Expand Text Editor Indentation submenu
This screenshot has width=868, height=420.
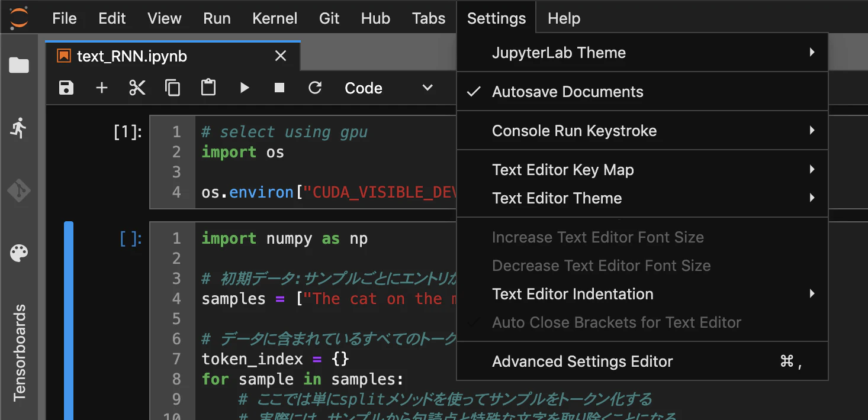642,294
